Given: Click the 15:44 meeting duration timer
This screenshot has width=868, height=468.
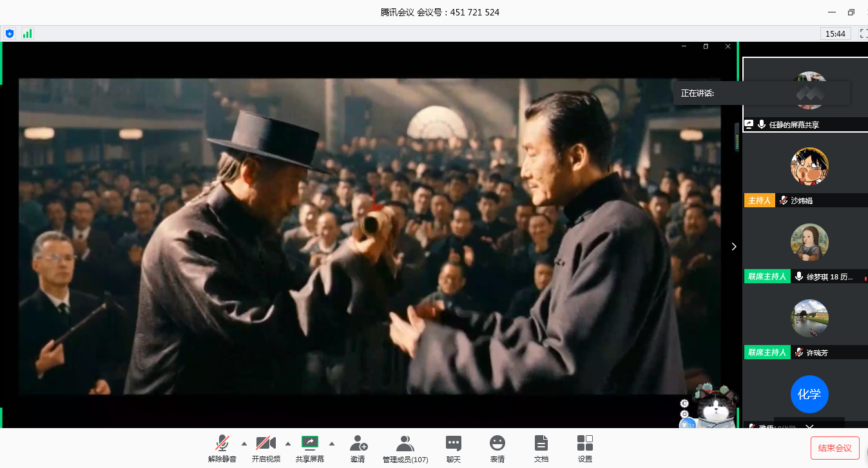Looking at the screenshot, I should 835,33.
